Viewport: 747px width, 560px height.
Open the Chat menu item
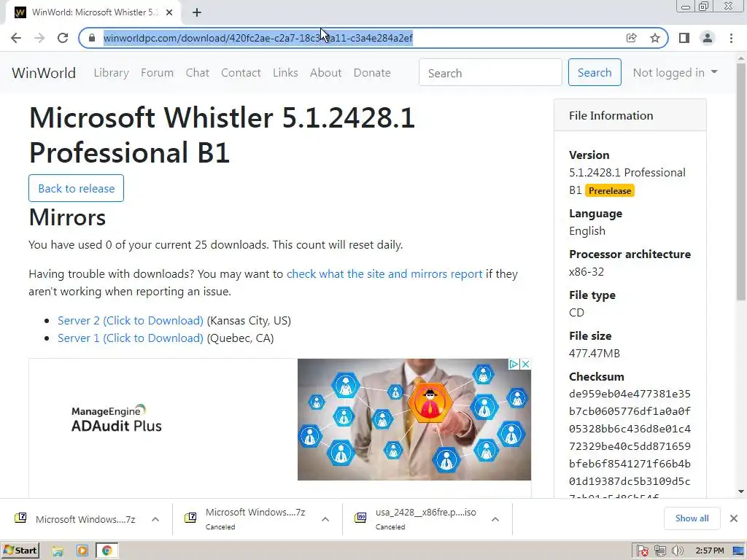197,72
